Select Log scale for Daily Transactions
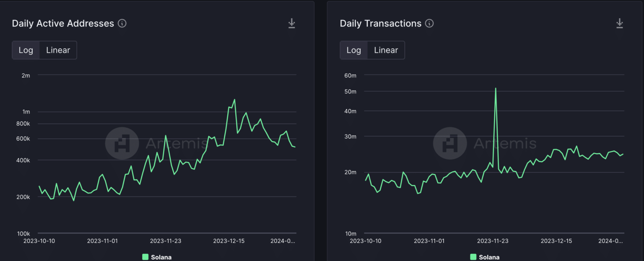Screen dimensions: 644x261 tap(354, 50)
